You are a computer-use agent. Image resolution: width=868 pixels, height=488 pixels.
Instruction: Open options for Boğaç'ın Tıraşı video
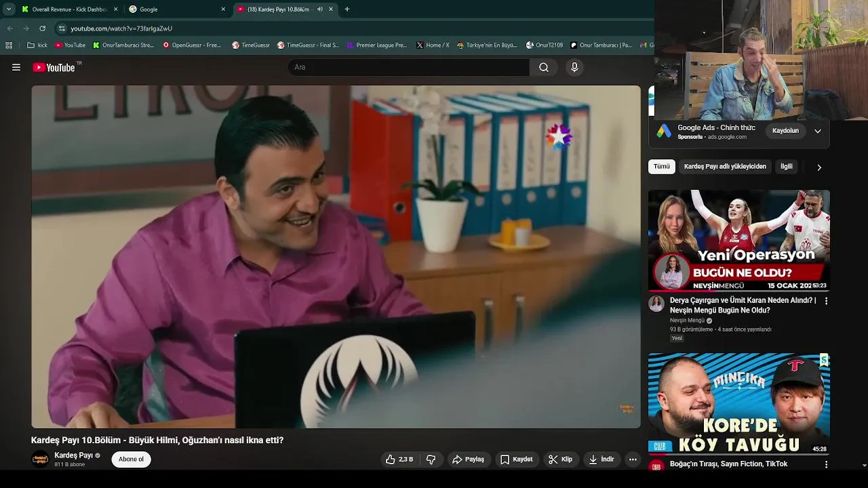click(x=826, y=465)
